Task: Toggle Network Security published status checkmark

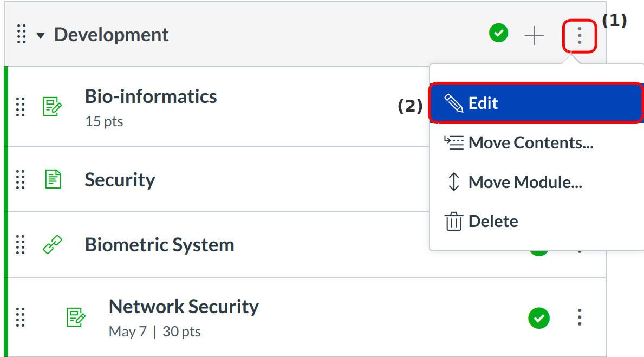Action: [538, 317]
